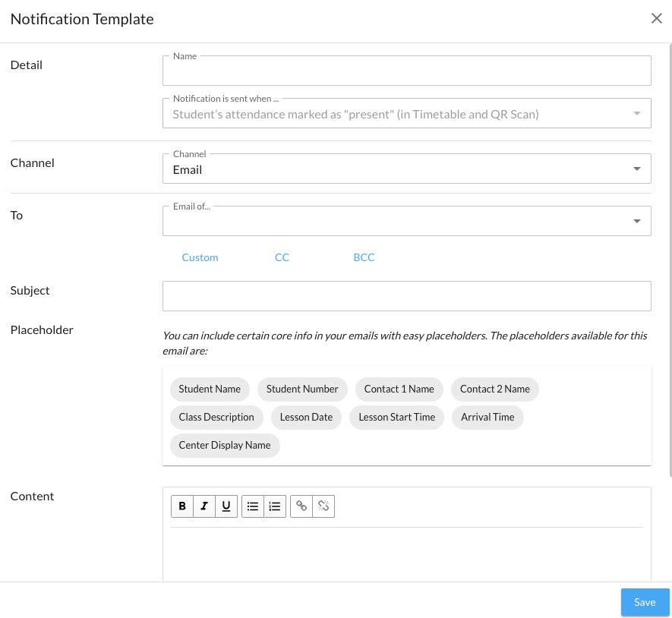Insert the Student Name placeholder
672x618 pixels.
(210, 389)
